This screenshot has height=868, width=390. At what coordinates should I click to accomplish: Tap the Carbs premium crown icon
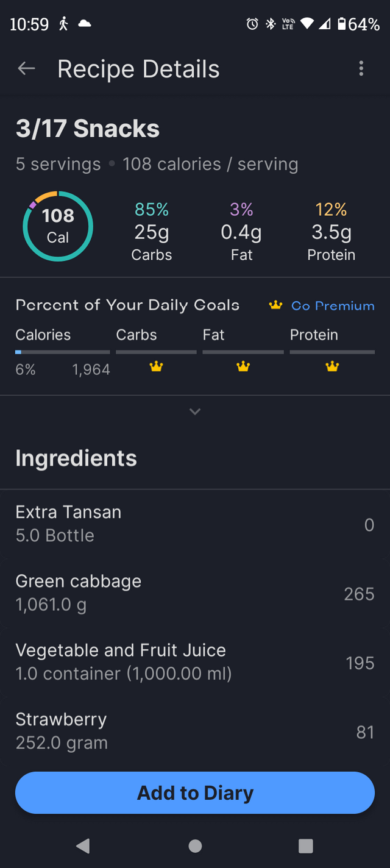point(157,366)
